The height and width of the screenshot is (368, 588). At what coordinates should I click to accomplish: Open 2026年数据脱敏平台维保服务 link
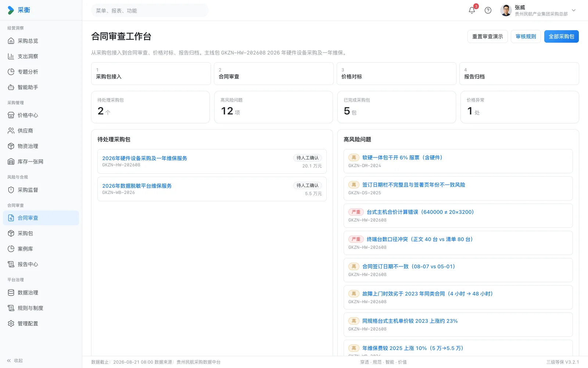tap(137, 186)
